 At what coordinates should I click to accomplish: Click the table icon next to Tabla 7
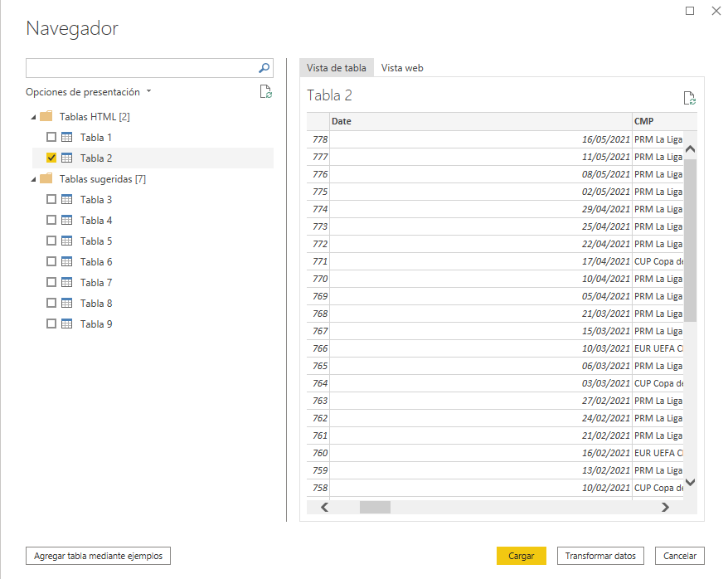[67, 282]
